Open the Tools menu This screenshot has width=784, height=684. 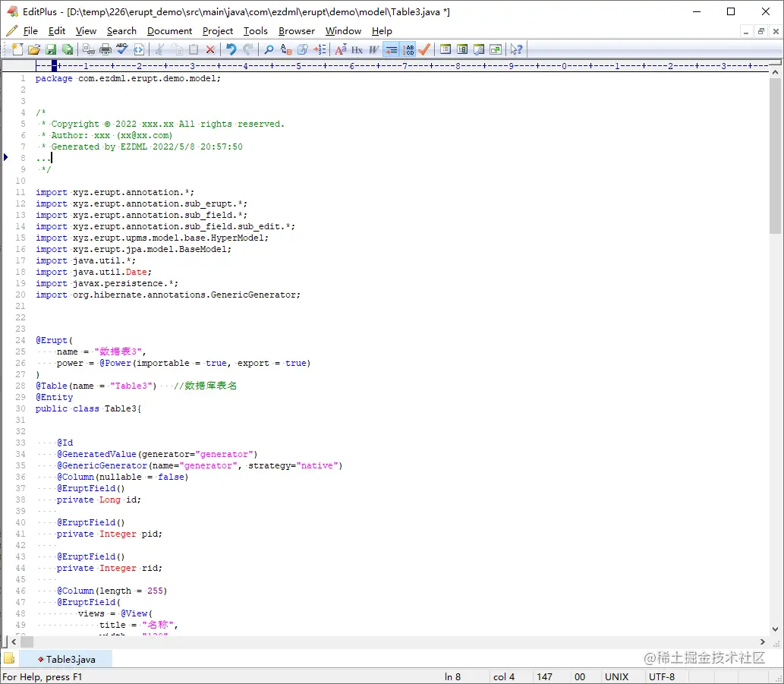pyautogui.click(x=256, y=31)
